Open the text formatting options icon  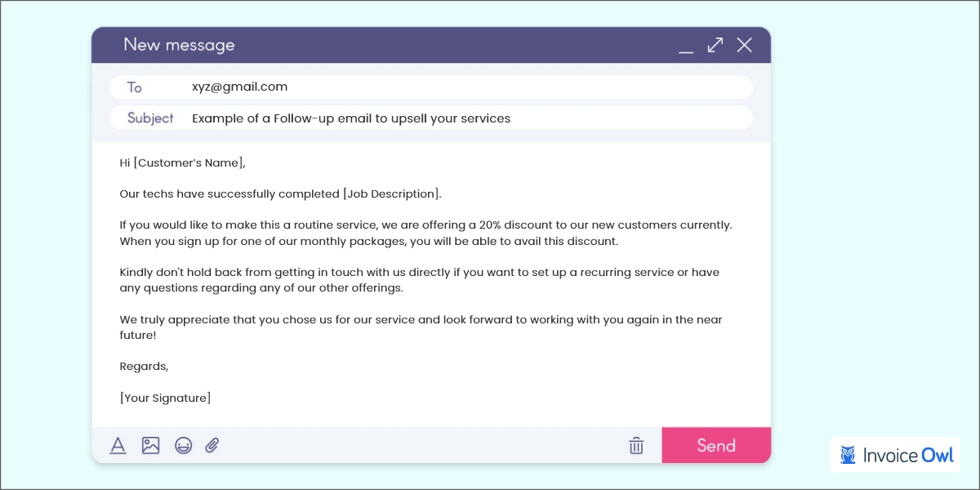click(118, 445)
